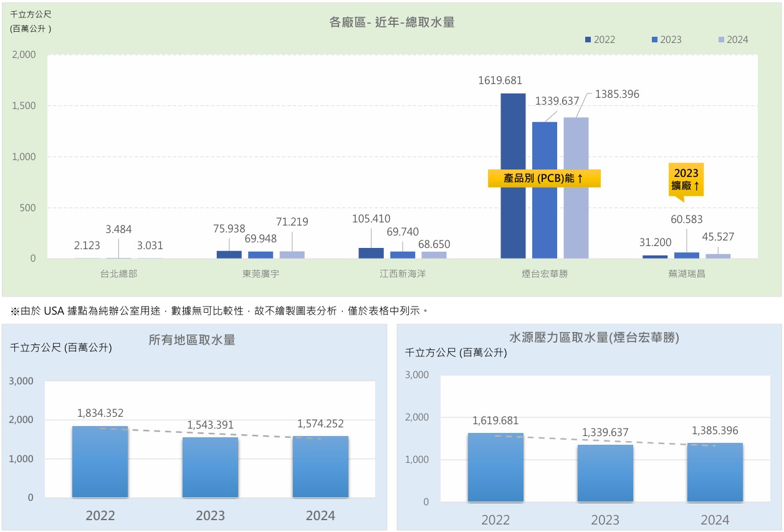The height and width of the screenshot is (532, 784).
Task: Click the 台北總部 axis category label
Action: (118, 273)
